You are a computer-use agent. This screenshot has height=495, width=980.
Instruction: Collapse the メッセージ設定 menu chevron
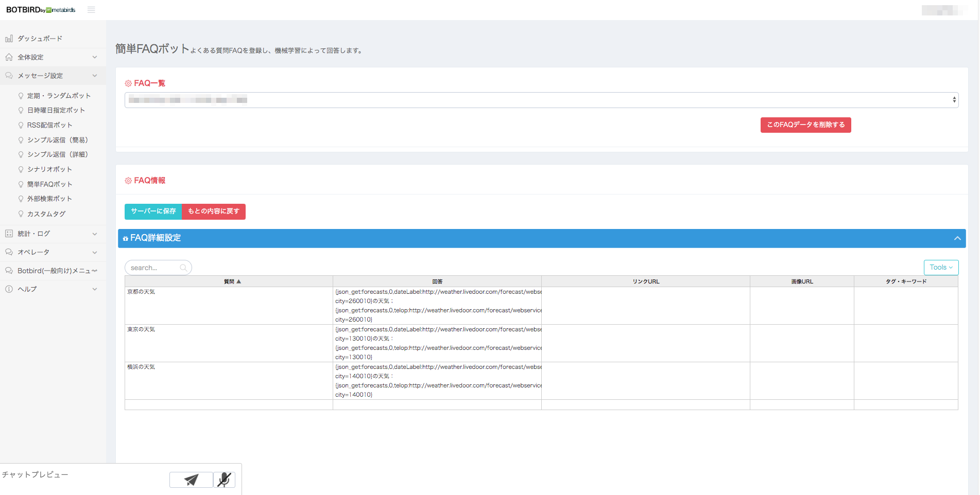95,76
